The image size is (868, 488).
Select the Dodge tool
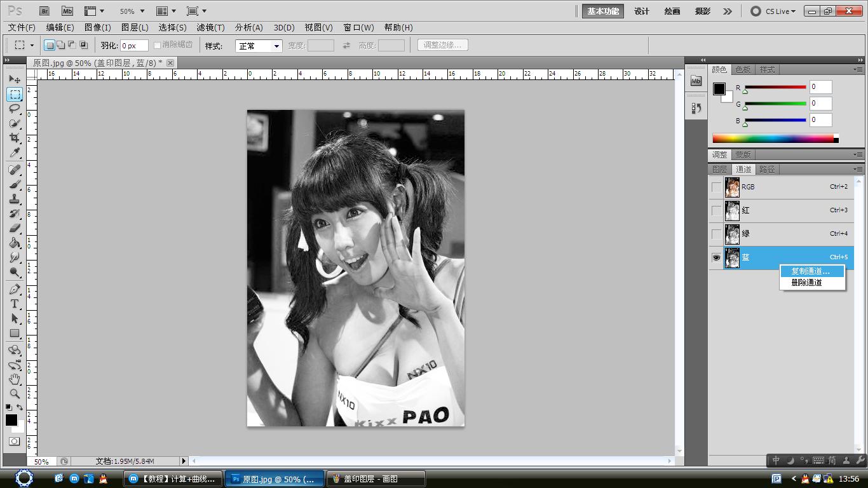(x=15, y=272)
